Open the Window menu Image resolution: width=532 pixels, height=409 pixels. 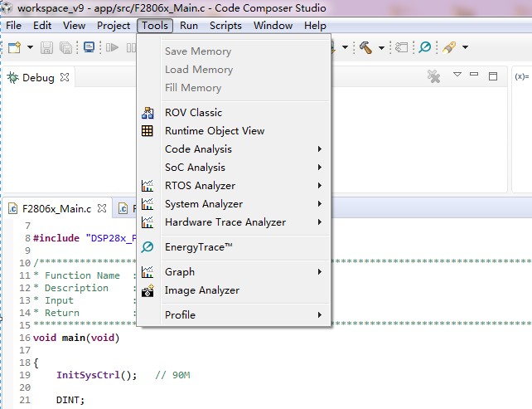click(273, 26)
